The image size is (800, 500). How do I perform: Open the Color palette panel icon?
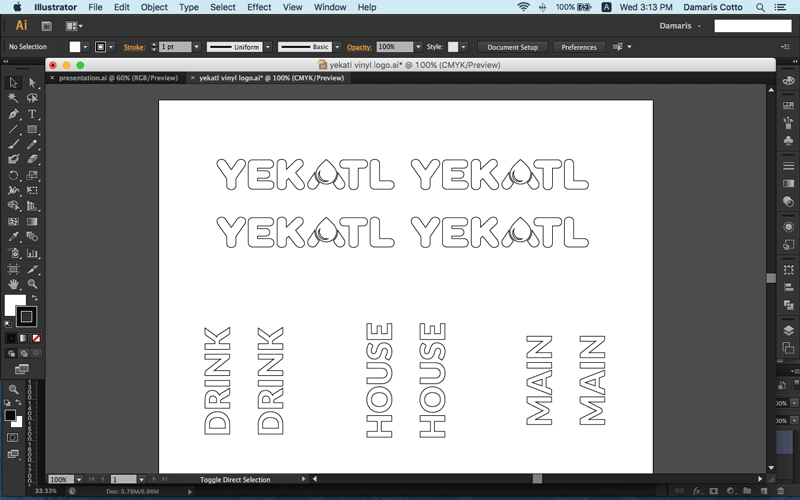coord(788,81)
